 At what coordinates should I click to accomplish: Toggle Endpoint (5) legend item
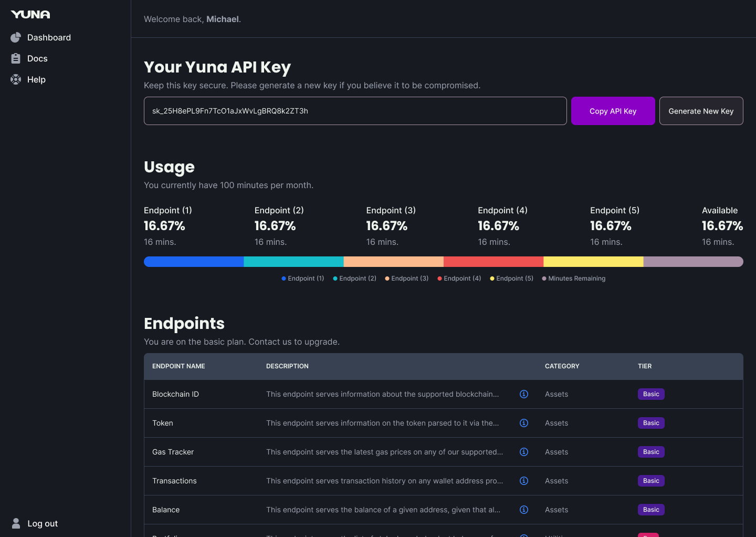coord(512,278)
